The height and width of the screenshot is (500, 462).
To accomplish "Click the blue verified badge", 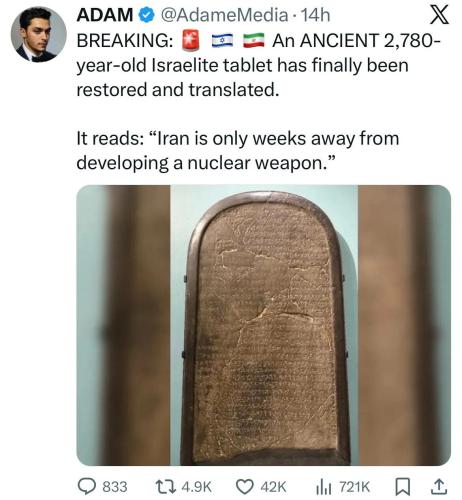I will [146, 15].
